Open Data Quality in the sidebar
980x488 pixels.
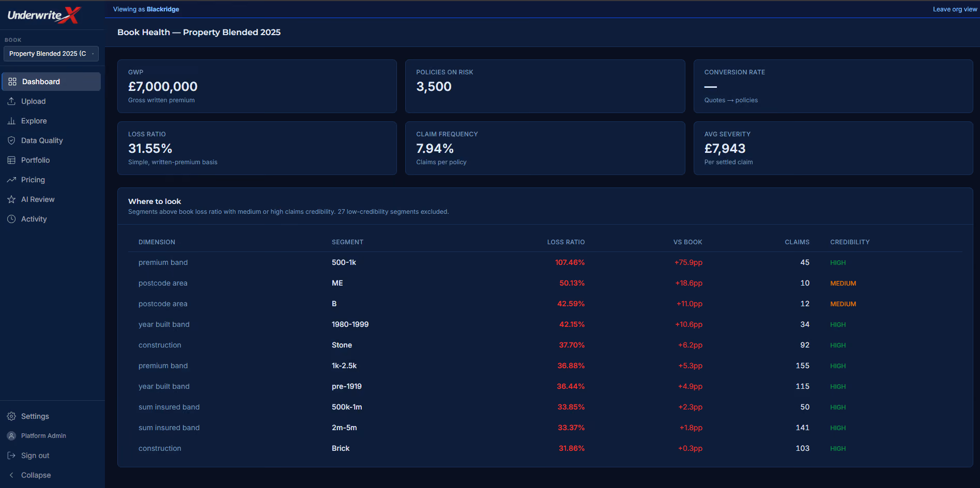tap(51, 140)
